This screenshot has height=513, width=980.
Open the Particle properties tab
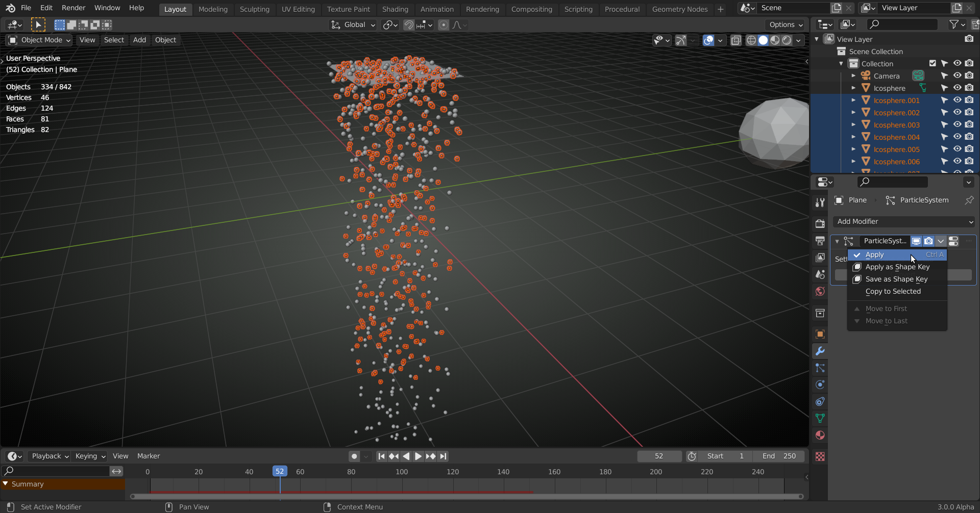[x=820, y=368]
